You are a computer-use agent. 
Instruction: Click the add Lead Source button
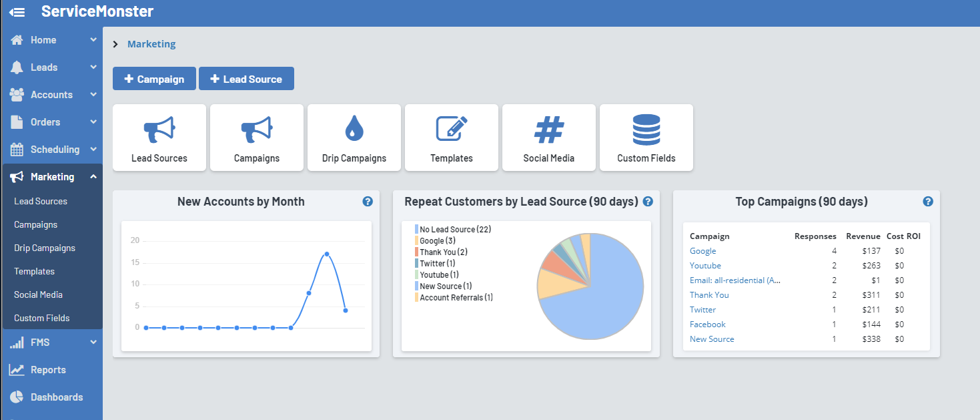[246, 79]
